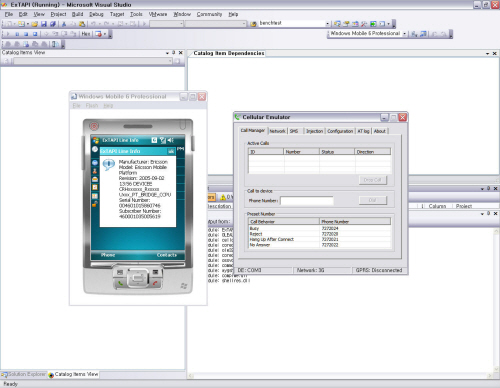Click the Phone softkey on emulator
Screen dimensions: 500x388
coord(108,255)
